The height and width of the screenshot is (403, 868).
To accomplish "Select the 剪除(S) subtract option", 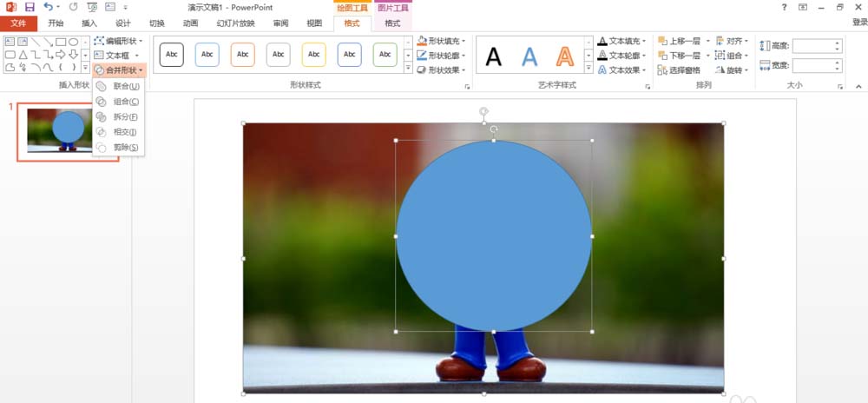I will click(118, 148).
